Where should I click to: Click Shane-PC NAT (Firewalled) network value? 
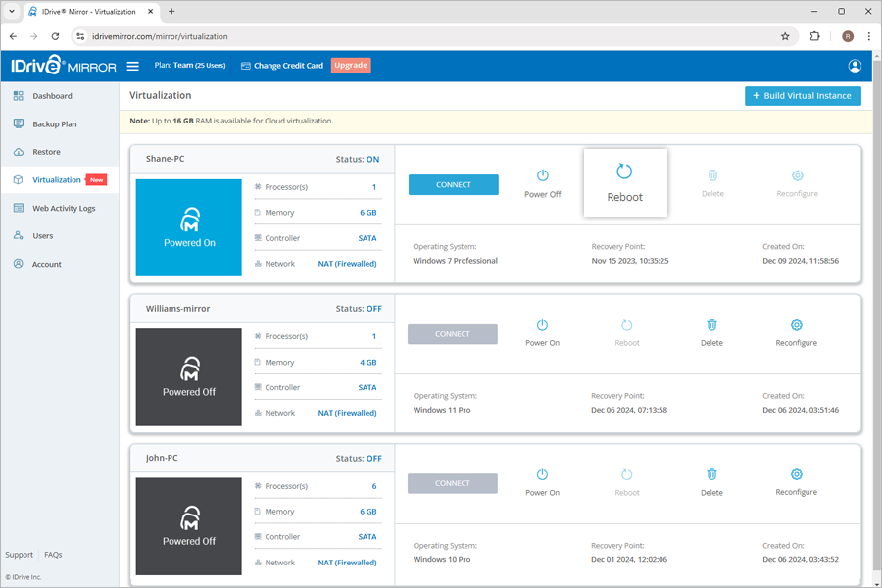pos(347,264)
